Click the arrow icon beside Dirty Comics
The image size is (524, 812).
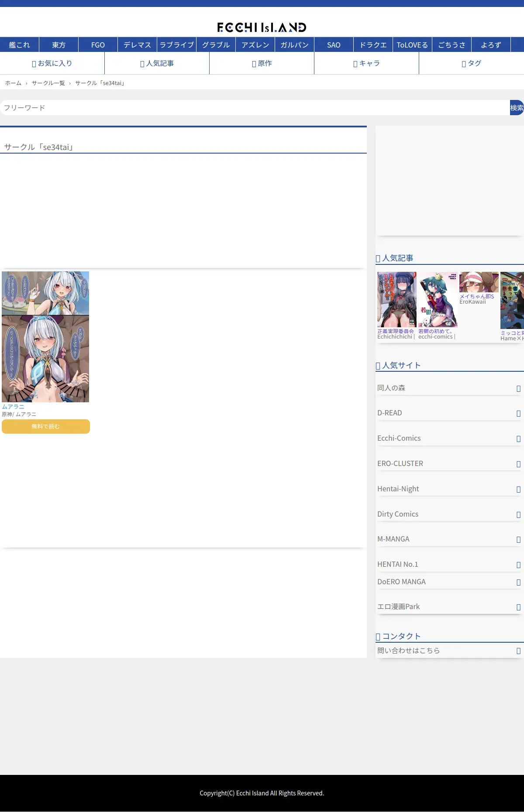point(518,515)
